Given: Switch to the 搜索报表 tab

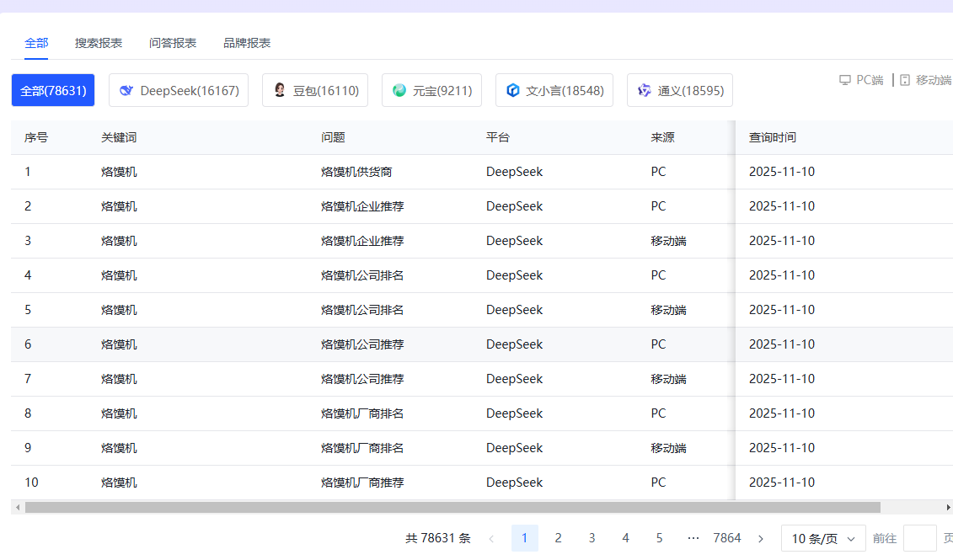Looking at the screenshot, I should (x=99, y=43).
